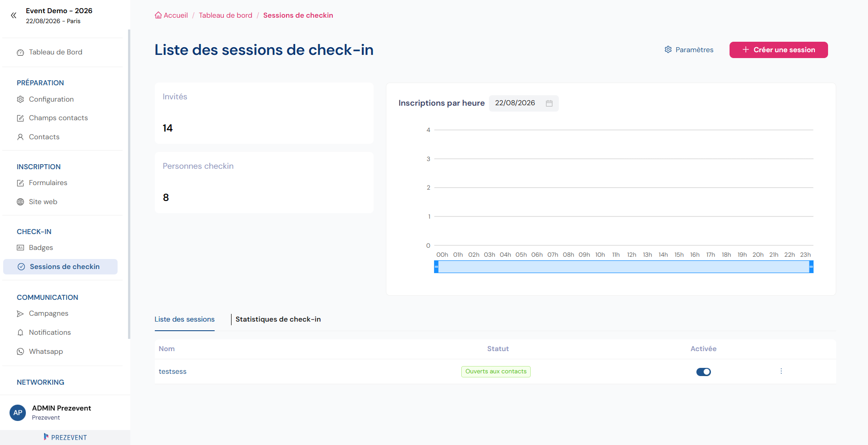Collapse the sidebar with double chevron icon

(x=14, y=15)
